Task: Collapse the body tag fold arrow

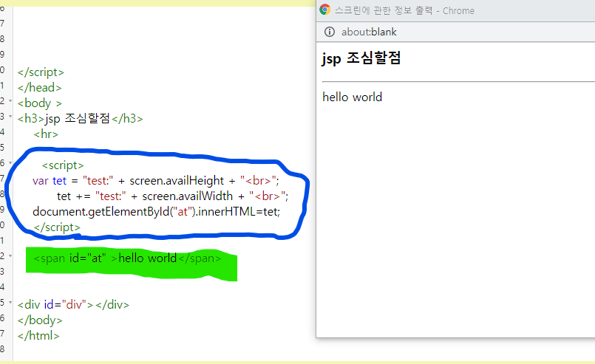Action: 10,101
